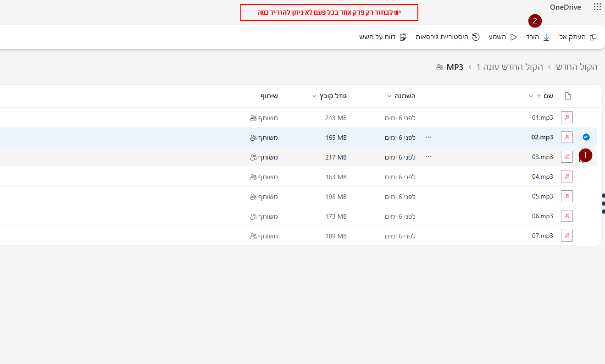This screenshot has height=364, width=605.
Task: Click the report abuse (דווח על חשש) icon
Action: click(x=403, y=37)
